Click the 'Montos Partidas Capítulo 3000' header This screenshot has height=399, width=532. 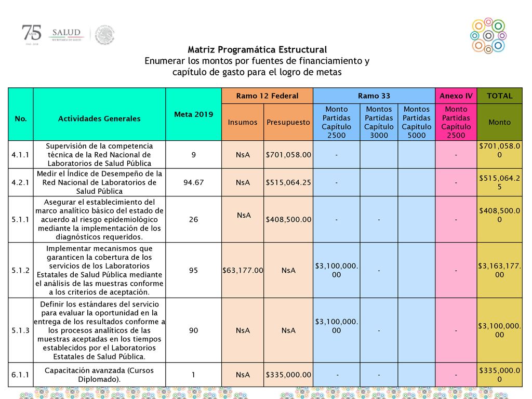pos(379,122)
